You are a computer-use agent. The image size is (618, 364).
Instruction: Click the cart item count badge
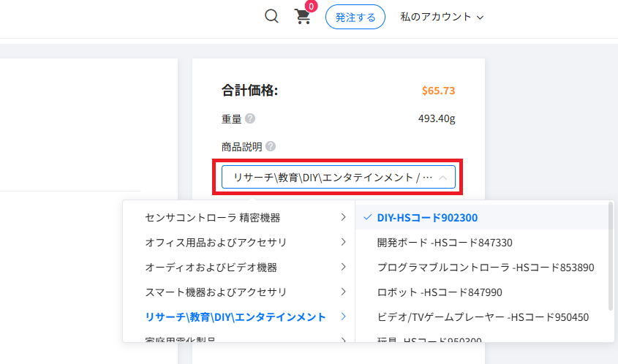(311, 7)
